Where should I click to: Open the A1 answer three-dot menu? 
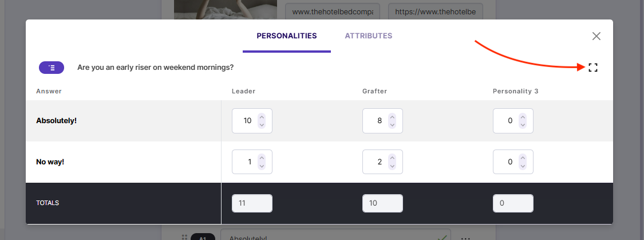(465, 238)
